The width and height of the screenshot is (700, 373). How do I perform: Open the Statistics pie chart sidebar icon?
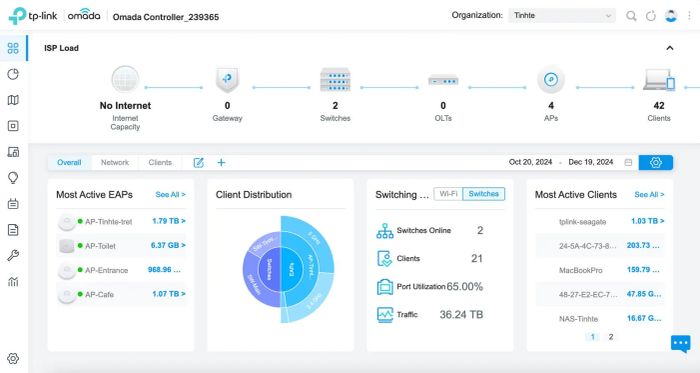point(13,74)
